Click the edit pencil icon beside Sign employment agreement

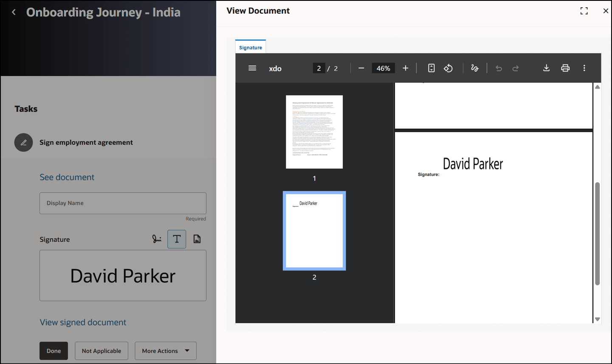pyautogui.click(x=23, y=143)
